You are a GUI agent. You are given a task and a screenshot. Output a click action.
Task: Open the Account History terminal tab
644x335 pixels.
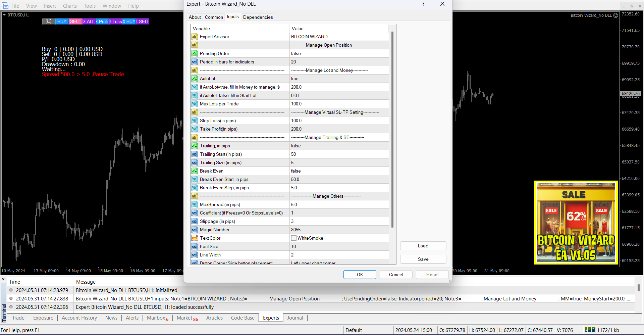[79, 318]
